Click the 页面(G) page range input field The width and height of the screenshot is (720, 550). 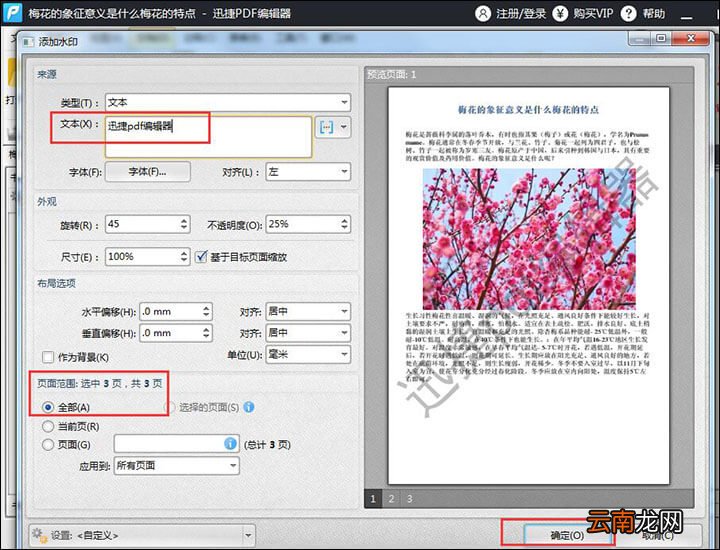pyautogui.click(x=176, y=443)
